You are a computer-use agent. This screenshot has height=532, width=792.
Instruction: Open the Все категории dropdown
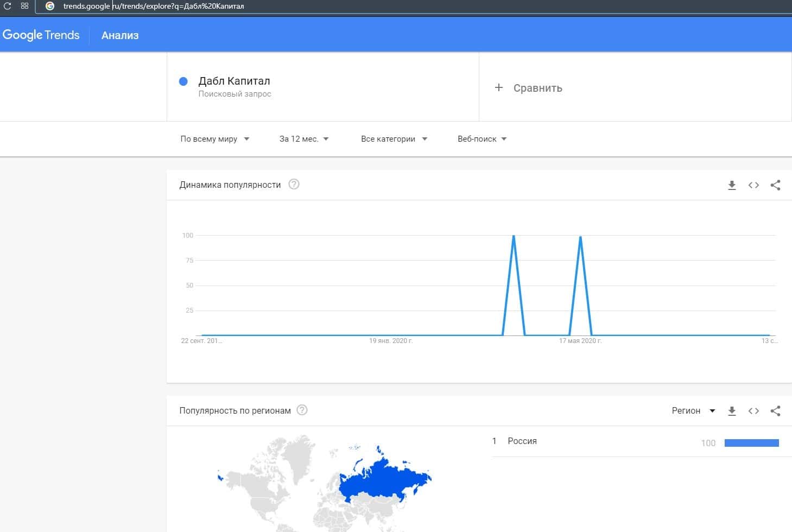(394, 139)
